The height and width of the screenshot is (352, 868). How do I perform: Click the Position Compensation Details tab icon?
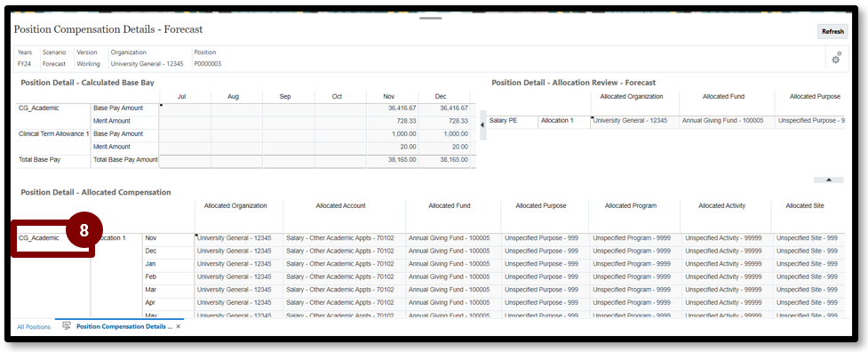[x=67, y=326]
